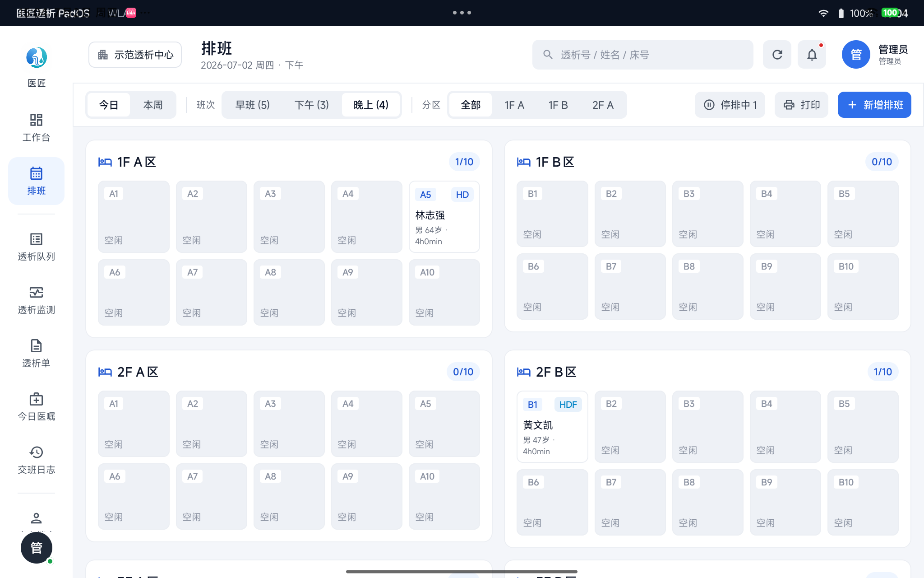Select empty bed B5 in 2F B区
This screenshot has width=924, height=578.
863,427
